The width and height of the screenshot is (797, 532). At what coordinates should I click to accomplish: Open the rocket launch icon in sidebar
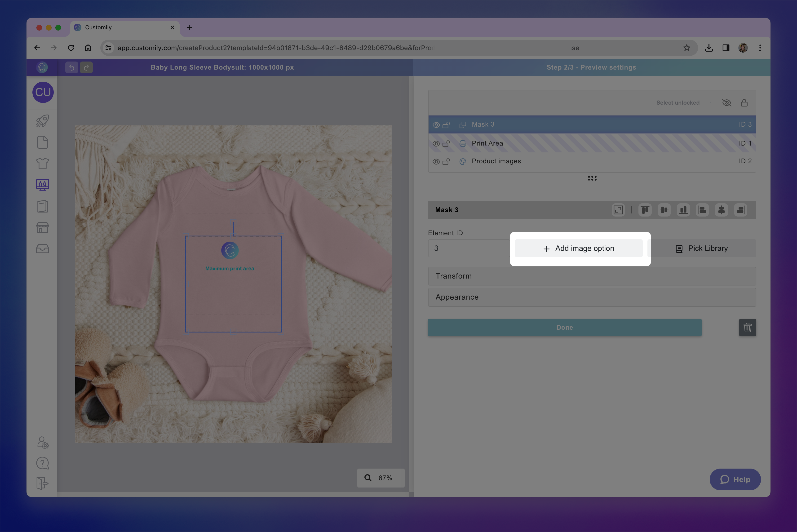click(x=42, y=121)
